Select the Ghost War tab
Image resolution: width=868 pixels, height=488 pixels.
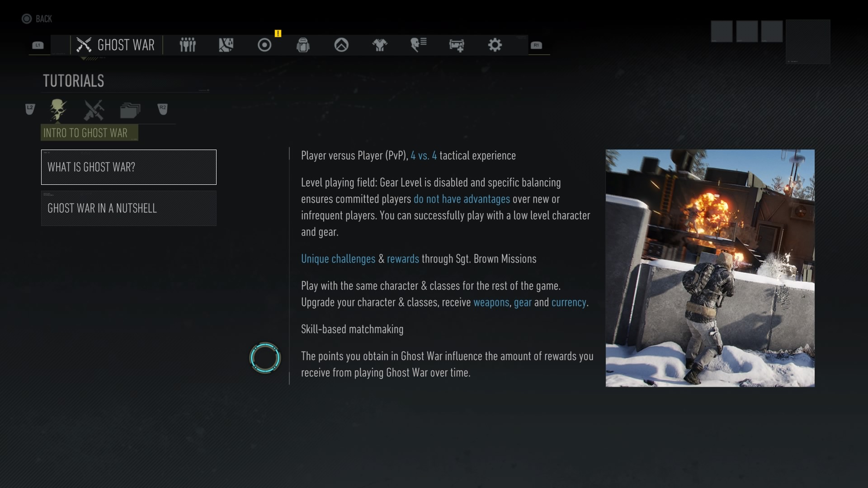pyautogui.click(x=116, y=45)
